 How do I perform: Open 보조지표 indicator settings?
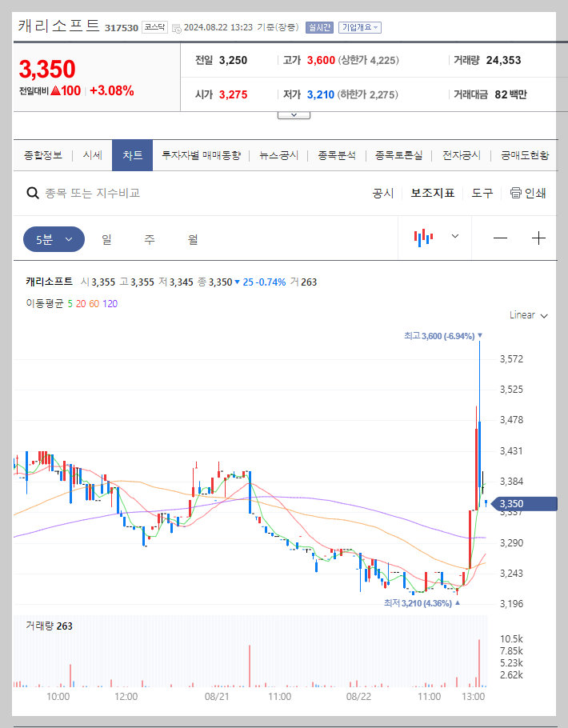pos(432,192)
